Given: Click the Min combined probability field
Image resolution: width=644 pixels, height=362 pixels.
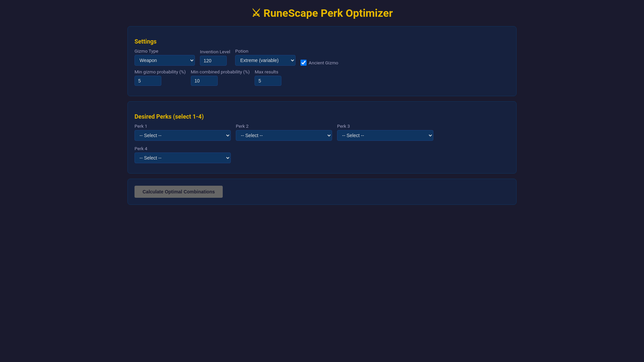Looking at the screenshot, I should click(x=204, y=81).
